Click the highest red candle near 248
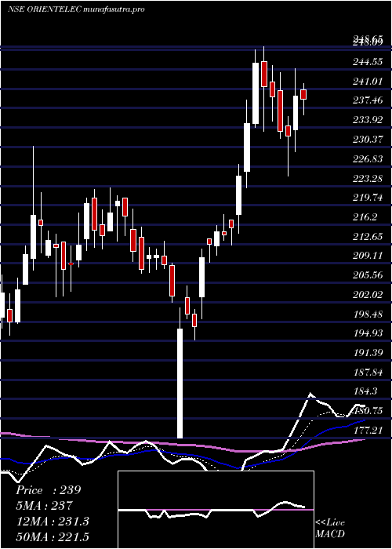Image resolution: width=392 pixels, height=549 pixels. click(264, 74)
